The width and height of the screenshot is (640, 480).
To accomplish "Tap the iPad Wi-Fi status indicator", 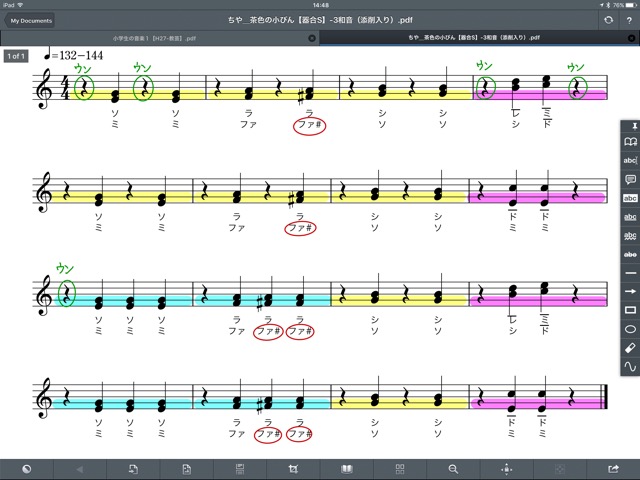I will pyautogui.click(x=13, y=5).
